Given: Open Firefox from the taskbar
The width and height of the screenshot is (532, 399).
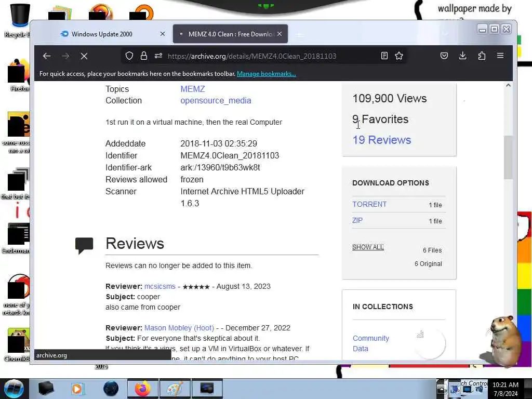Looking at the screenshot, I should click(143, 389).
